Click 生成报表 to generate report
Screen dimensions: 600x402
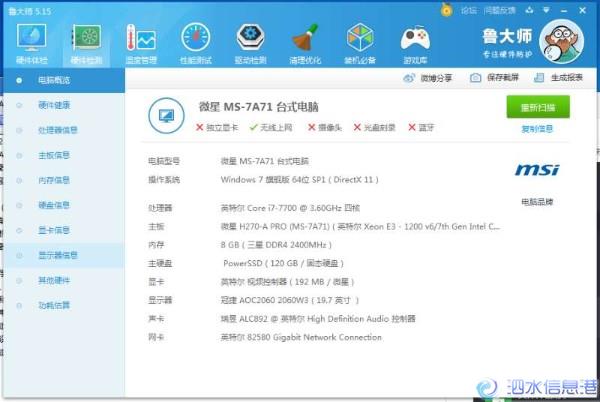click(558, 78)
